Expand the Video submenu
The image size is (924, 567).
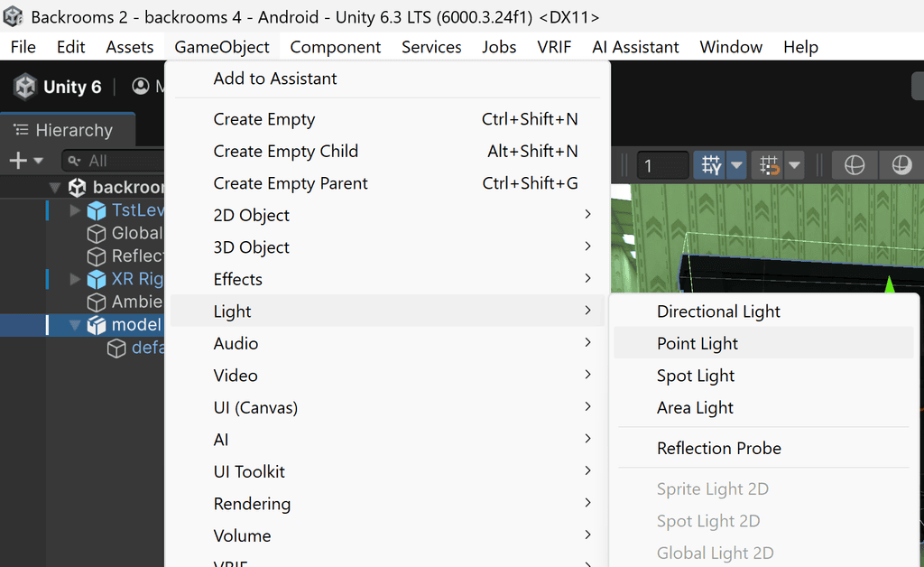[x=387, y=375]
